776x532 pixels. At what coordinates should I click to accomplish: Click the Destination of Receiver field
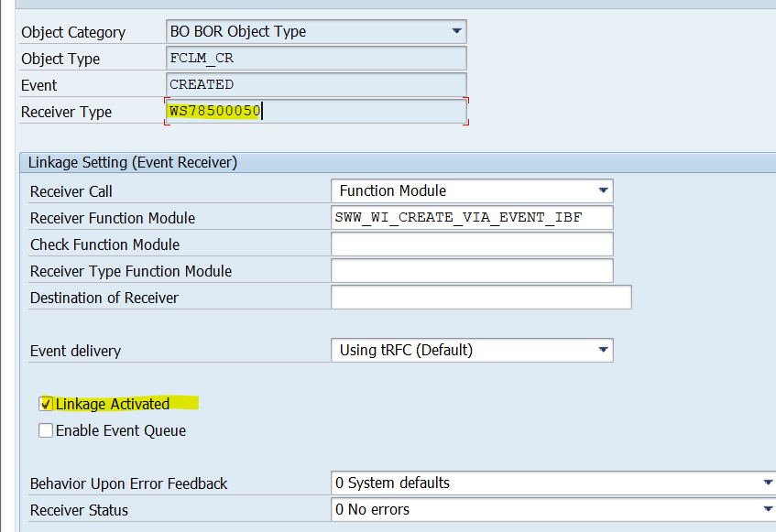pyautogui.click(x=480, y=298)
